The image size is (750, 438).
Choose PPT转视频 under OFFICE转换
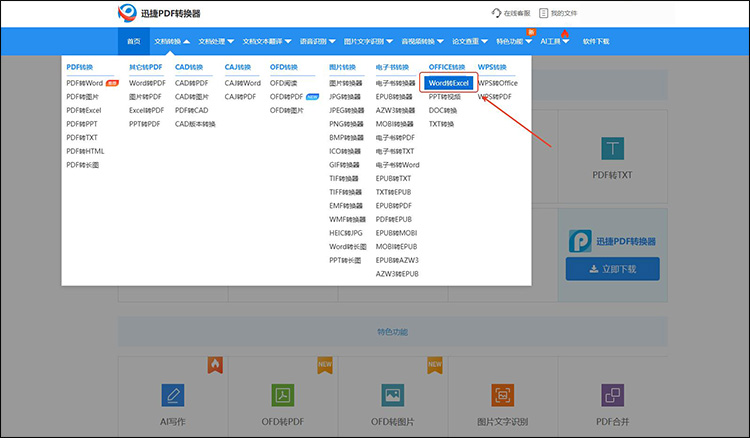click(444, 97)
